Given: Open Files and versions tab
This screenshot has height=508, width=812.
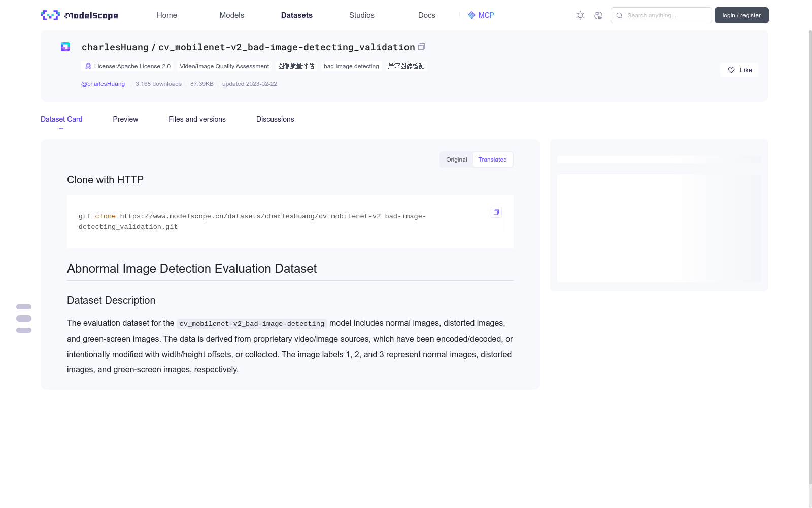Looking at the screenshot, I should pyautogui.click(x=197, y=119).
